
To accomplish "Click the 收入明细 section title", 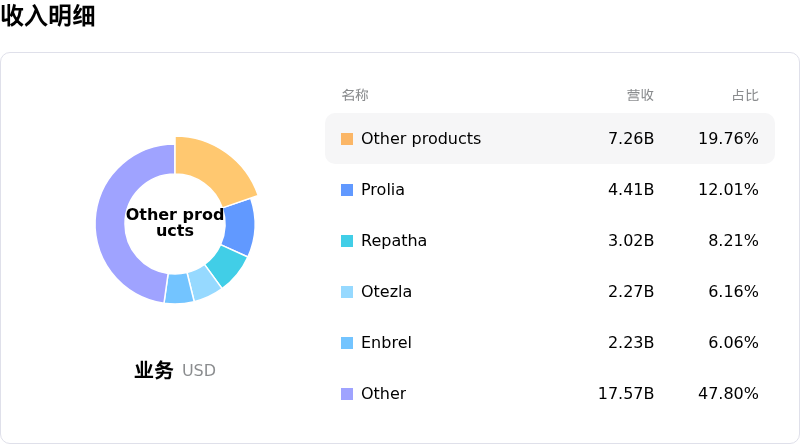I will 48,16.
